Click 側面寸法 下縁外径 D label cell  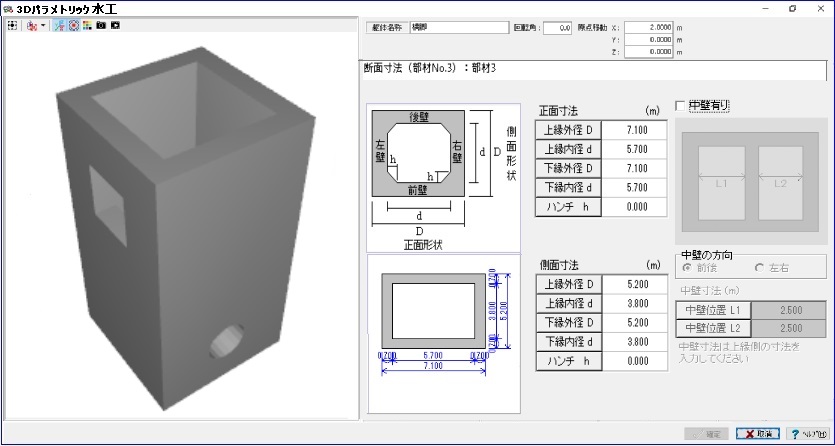568,323
